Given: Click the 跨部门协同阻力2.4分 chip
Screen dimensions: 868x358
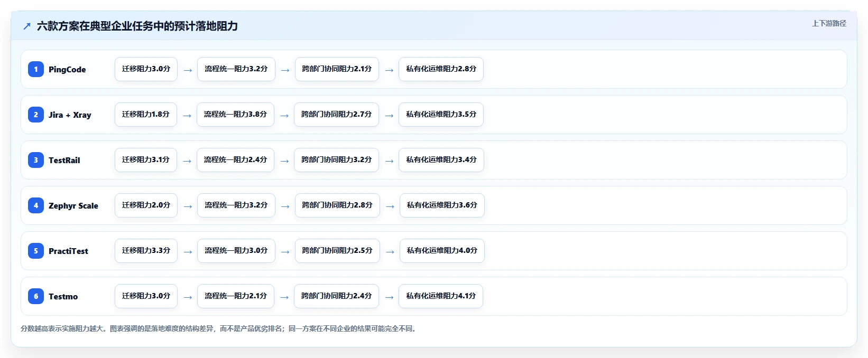Looking at the screenshot, I should pyautogui.click(x=336, y=296).
